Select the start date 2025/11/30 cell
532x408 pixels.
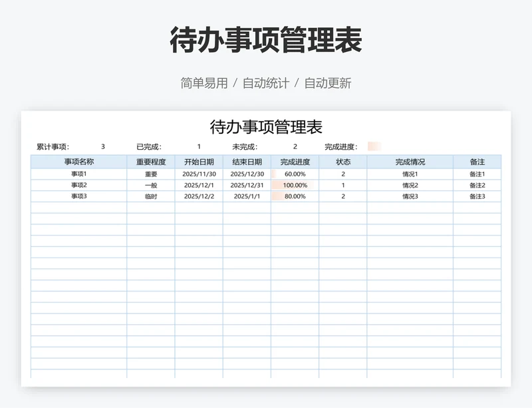tap(199, 174)
